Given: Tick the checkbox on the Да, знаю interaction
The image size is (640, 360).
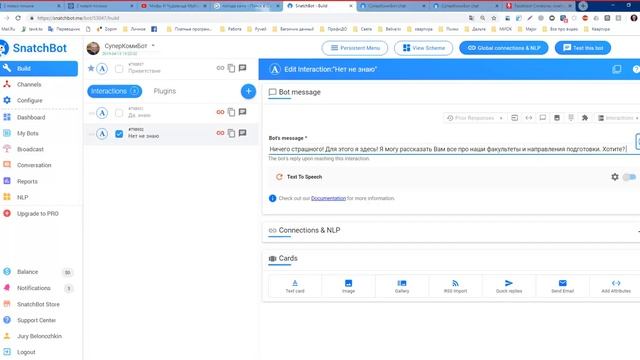Looking at the screenshot, I should point(119,113).
